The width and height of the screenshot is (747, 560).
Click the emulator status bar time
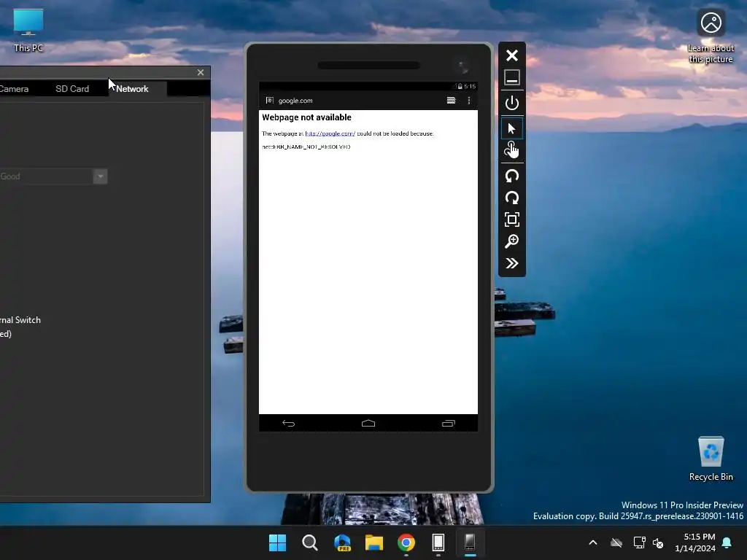coord(470,86)
